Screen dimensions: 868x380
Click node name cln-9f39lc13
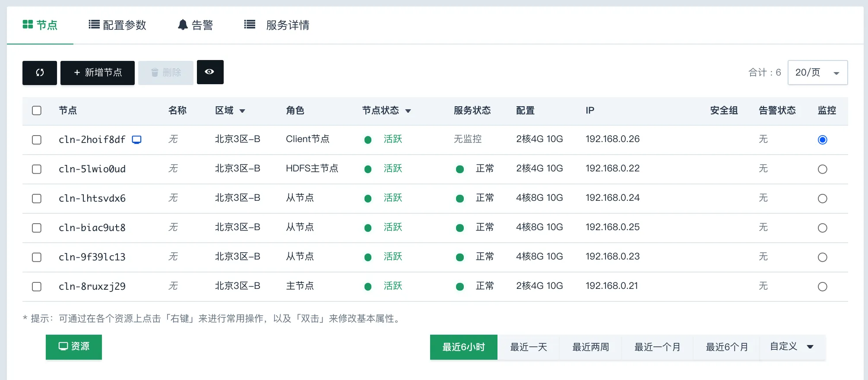pos(92,257)
